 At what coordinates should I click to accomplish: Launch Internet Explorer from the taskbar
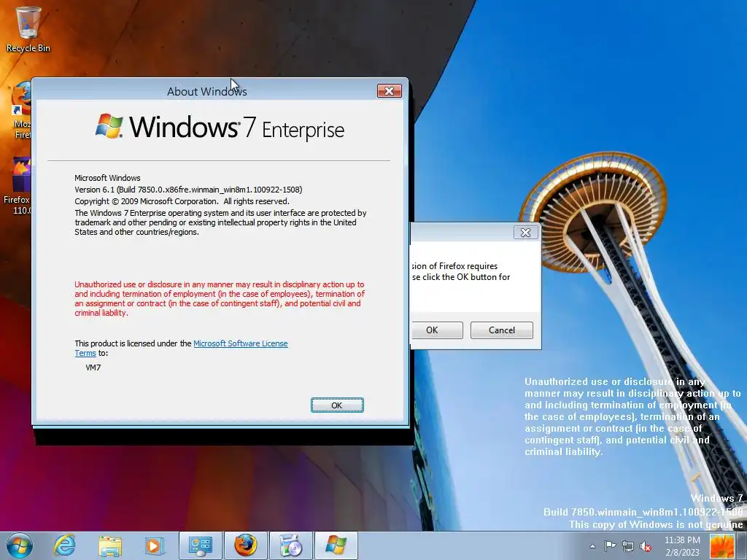[x=64, y=545]
